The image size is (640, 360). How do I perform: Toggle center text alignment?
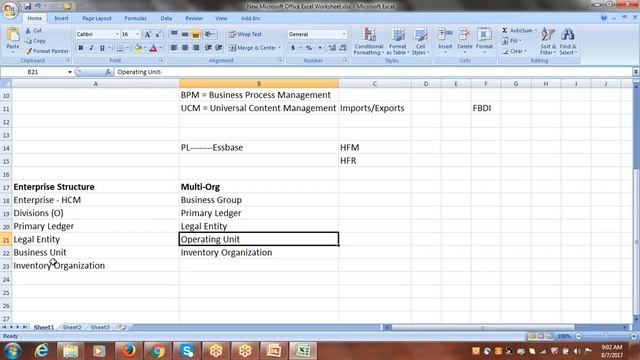[185, 48]
